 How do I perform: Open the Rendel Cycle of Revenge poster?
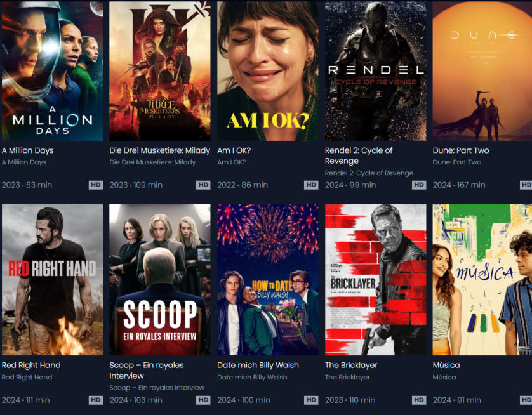point(376,70)
